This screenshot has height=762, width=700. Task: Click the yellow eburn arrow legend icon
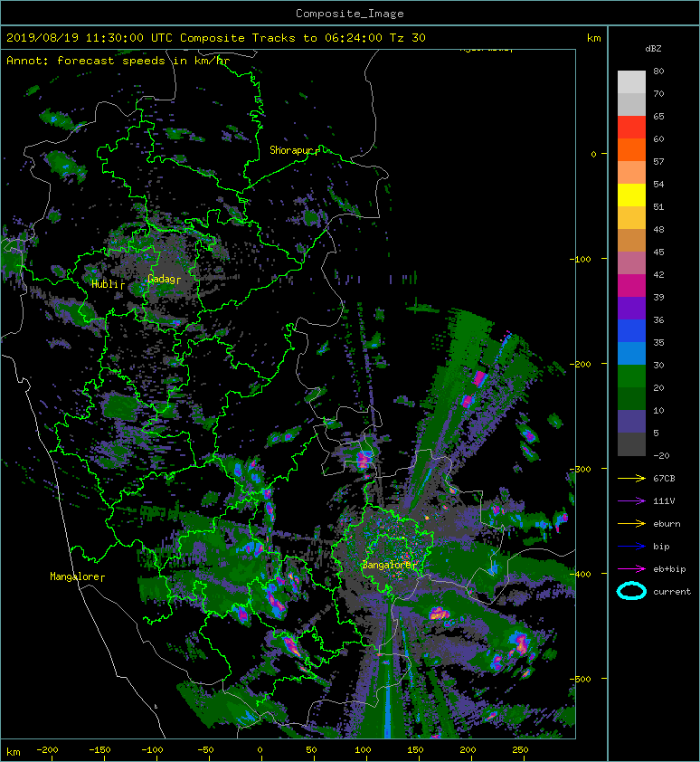point(631,524)
